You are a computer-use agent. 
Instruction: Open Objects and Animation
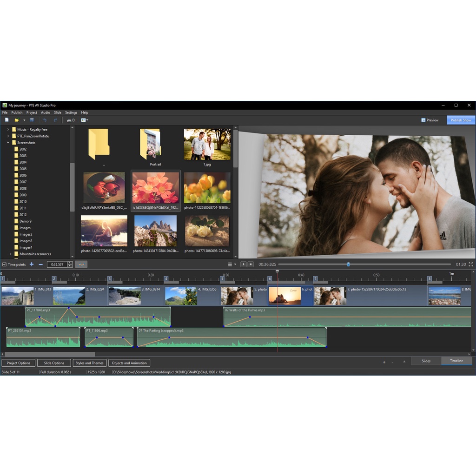(129, 363)
